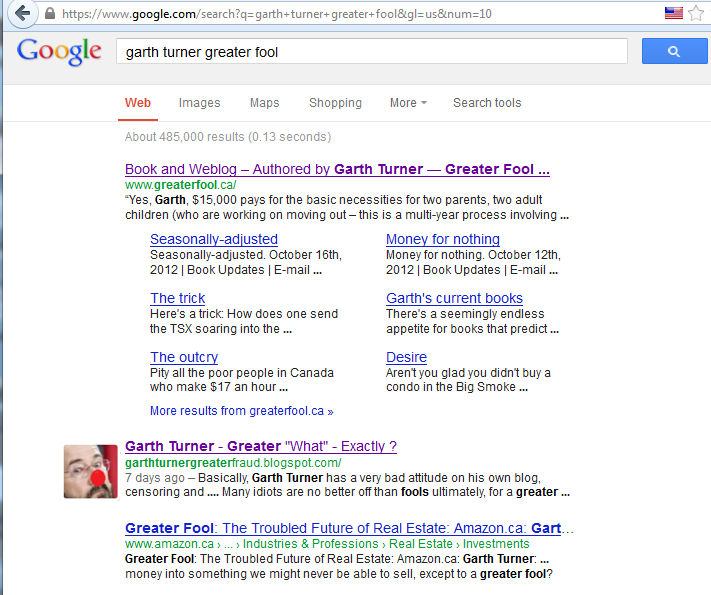Open the Money for nothing sitelink
Image resolution: width=711 pixels, height=595 pixels.
click(443, 239)
